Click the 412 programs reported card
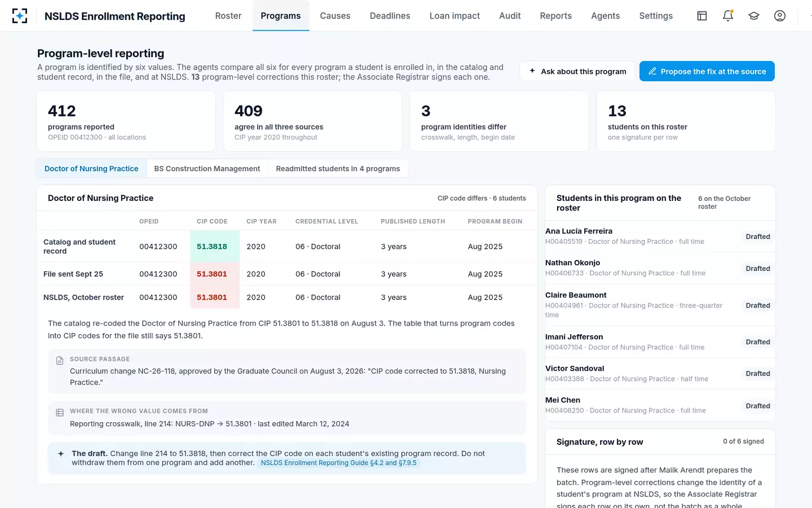The width and height of the screenshot is (812, 508). point(126,121)
